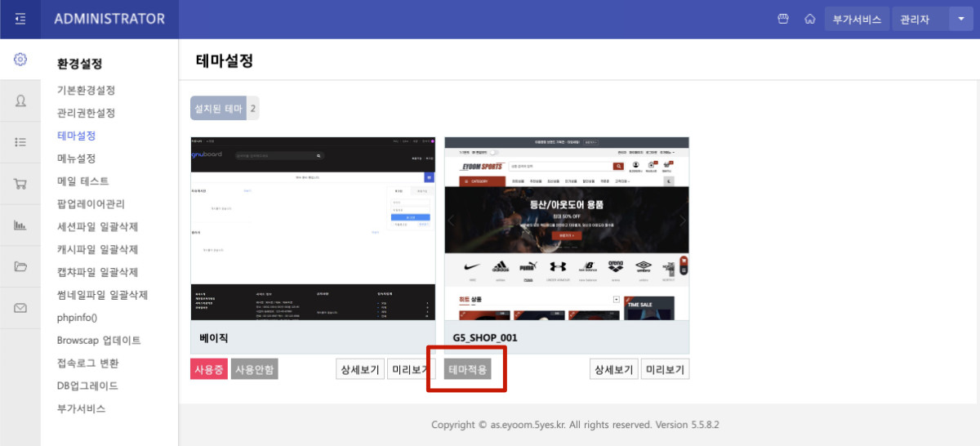Open 메뉴설정 in the sidebar menu
This screenshot has width=980, height=446.
pyautogui.click(x=76, y=158)
